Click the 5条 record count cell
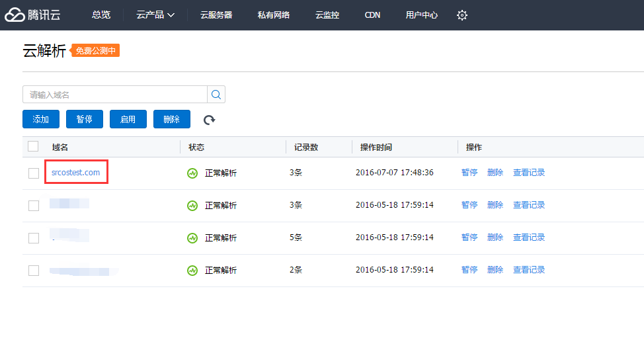Viewport: 644px width, 348px height. point(296,238)
